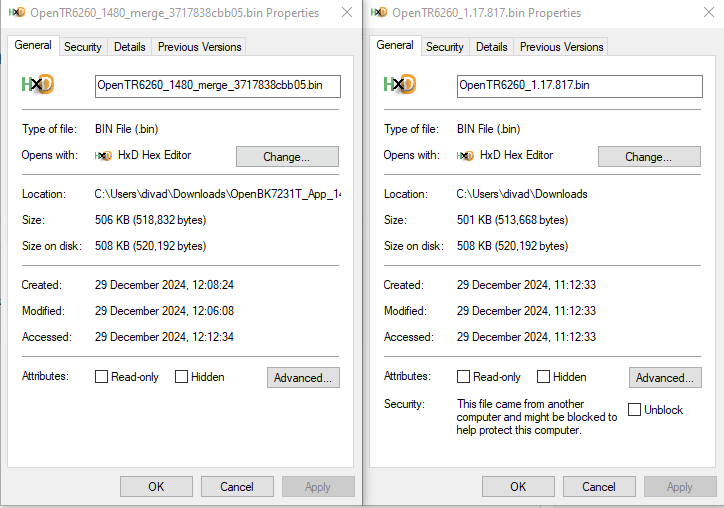The height and width of the screenshot is (508, 724).
Task: Click the HxD title bar icon of the OpenTR6260_1480_merge properties window
Action: tap(17, 12)
